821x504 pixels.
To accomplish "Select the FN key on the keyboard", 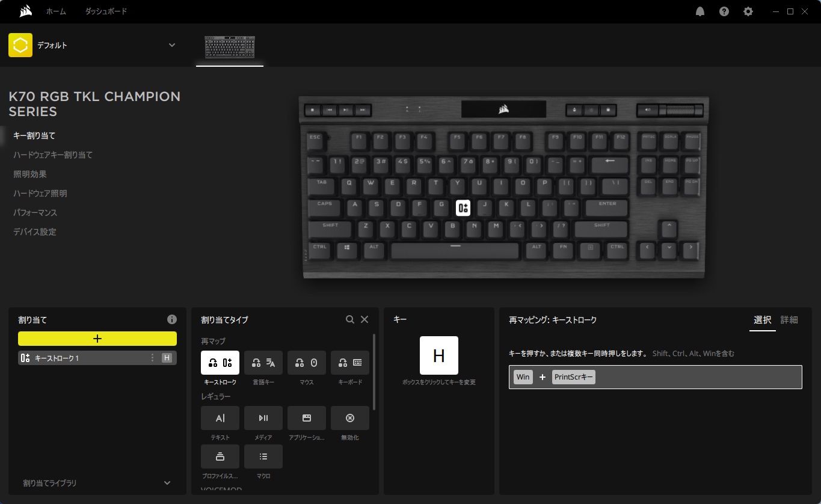I will 563,250.
